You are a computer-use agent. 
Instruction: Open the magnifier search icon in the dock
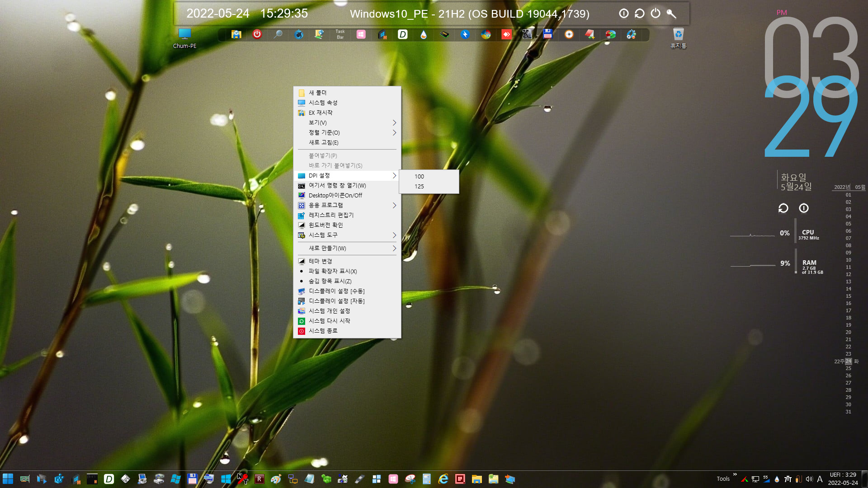pos(278,34)
